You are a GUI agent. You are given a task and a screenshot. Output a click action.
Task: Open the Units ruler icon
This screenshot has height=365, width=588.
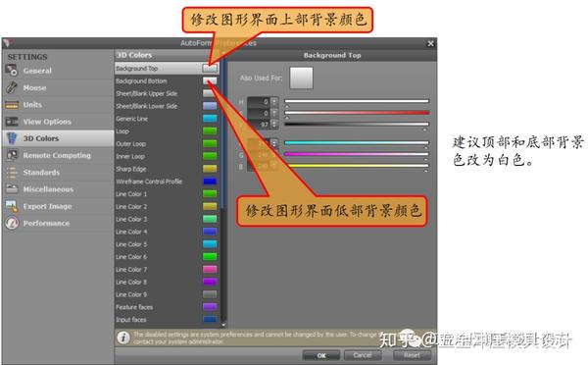point(12,105)
